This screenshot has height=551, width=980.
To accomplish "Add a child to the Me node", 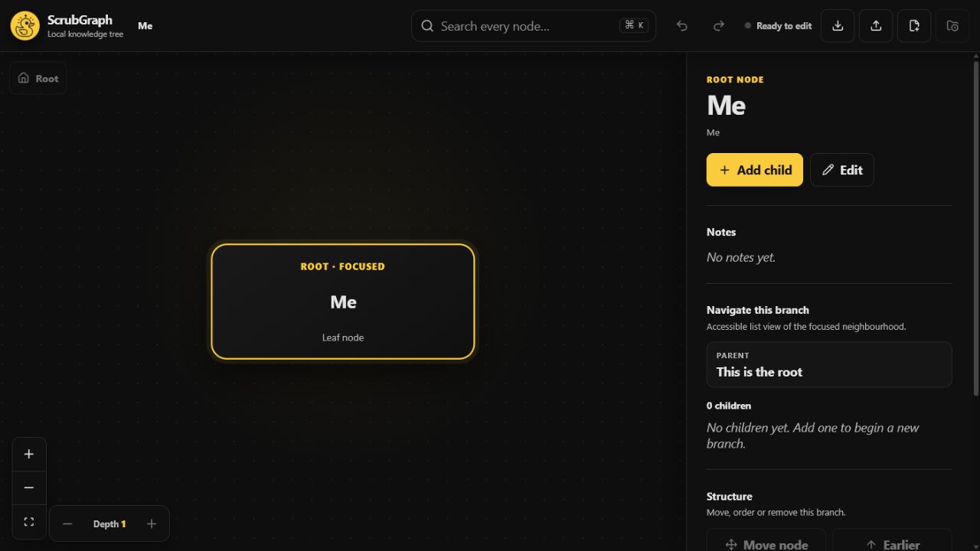I will (754, 170).
